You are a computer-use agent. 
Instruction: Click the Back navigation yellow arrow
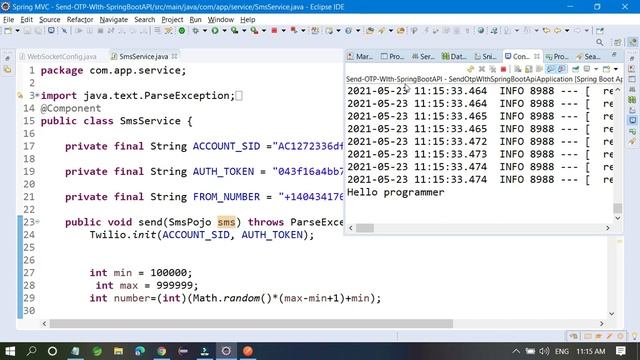(557, 31)
